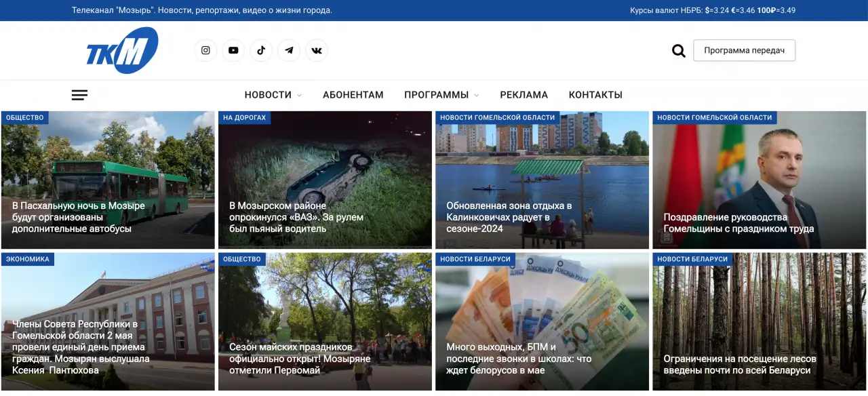Expand the ПРОГРАММЫ dropdown arrow
868x396 pixels.
476,96
